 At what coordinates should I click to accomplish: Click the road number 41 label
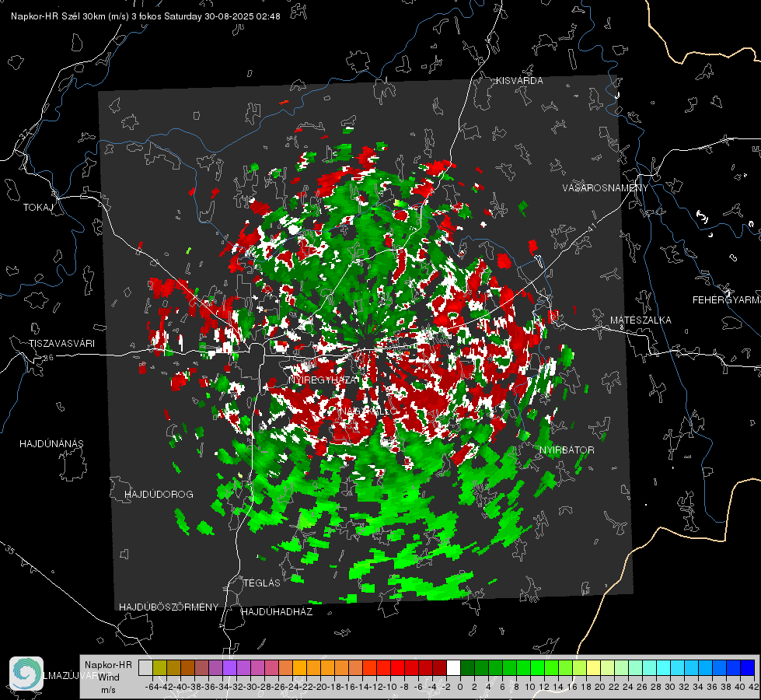tap(592, 226)
